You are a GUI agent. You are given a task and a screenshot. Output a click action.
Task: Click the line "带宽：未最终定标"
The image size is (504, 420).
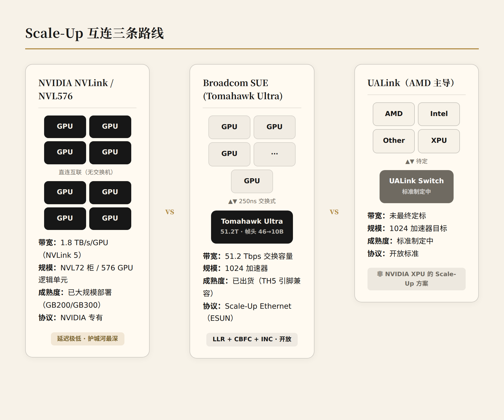[397, 216]
